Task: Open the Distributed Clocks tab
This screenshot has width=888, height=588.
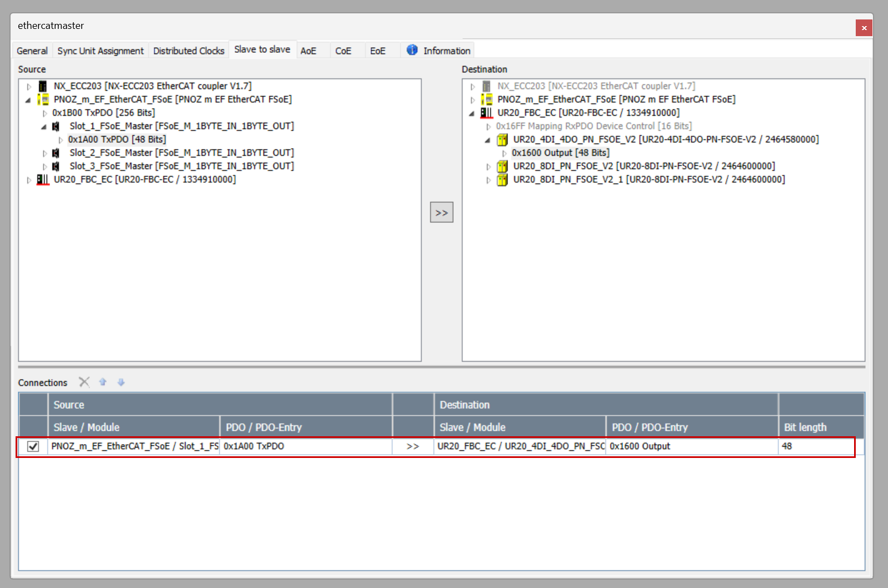Action: pyautogui.click(x=189, y=51)
